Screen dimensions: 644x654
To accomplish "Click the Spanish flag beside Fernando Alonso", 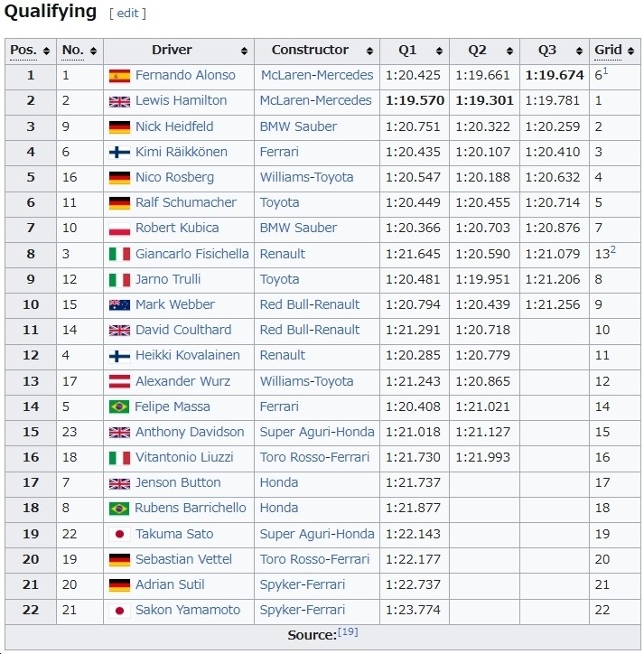I will 119,76.
